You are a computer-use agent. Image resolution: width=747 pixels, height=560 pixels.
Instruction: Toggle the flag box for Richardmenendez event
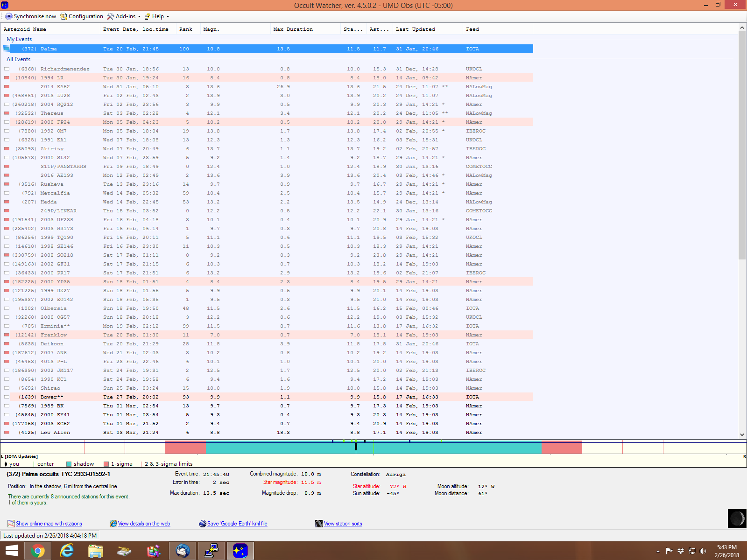click(7, 69)
